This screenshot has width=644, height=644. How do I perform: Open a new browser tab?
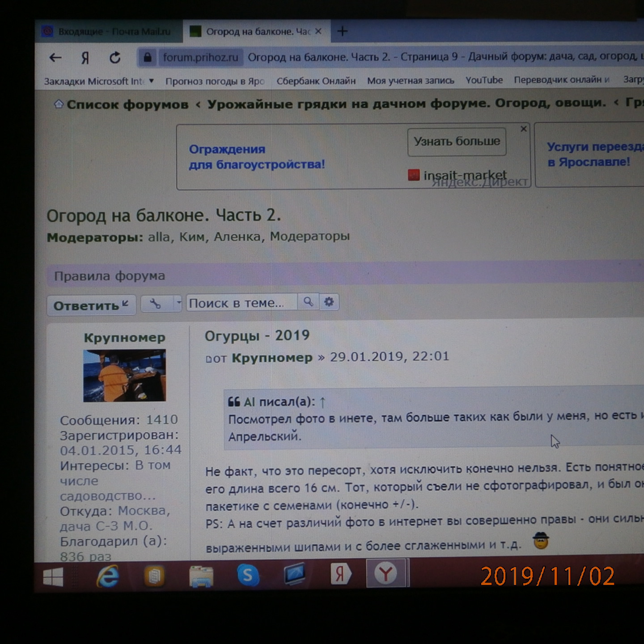(x=342, y=31)
